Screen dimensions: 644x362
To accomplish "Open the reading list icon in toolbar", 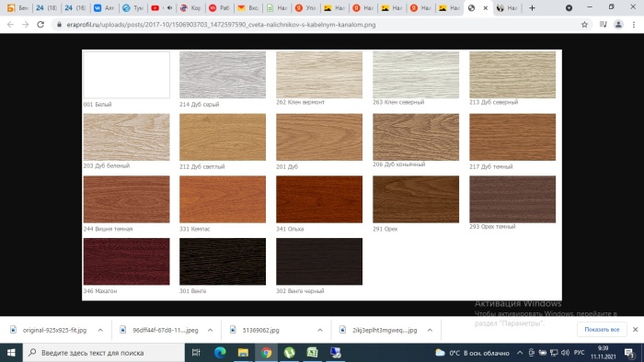I will coord(603,25).
